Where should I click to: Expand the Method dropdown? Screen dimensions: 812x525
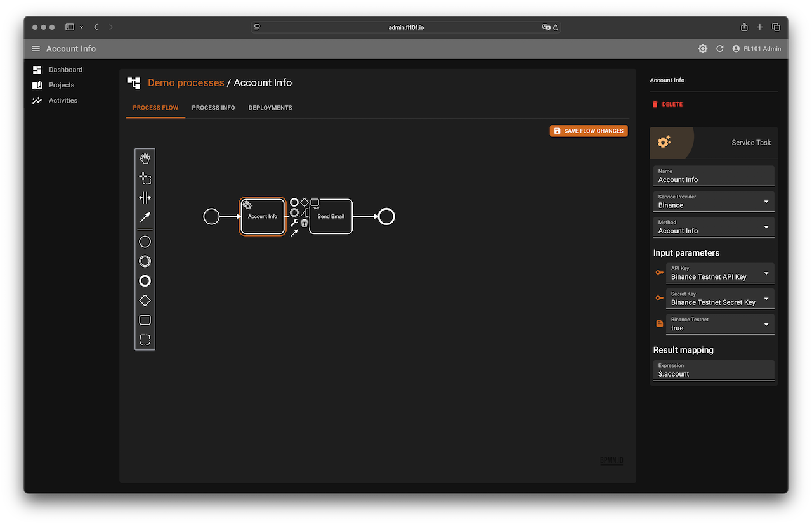point(713,227)
